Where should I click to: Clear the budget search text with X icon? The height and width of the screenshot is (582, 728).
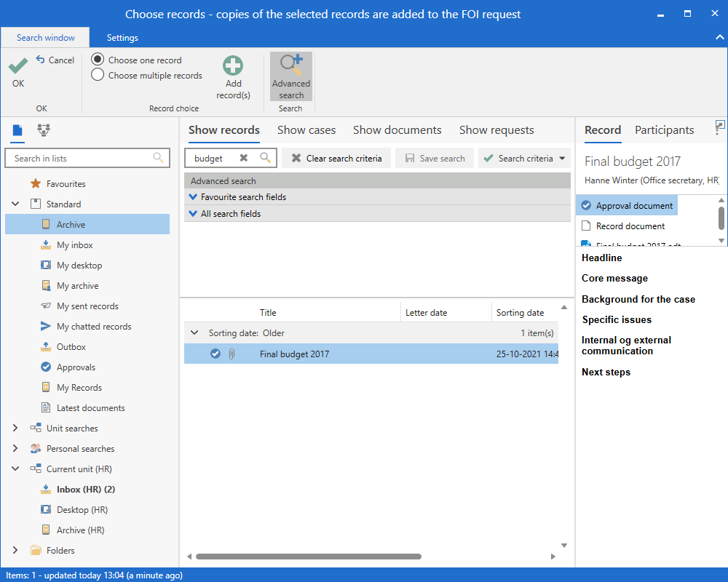pyautogui.click(x=244, y=158)
